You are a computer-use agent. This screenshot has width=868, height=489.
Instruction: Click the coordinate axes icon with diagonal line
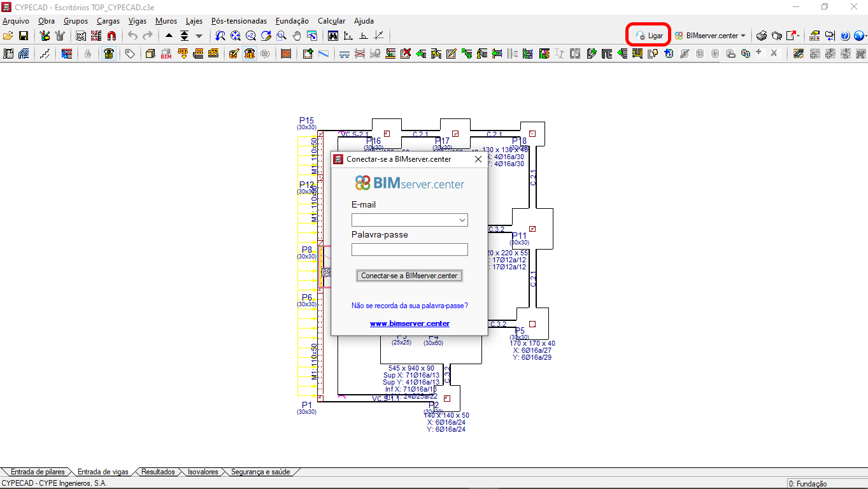click(x=379, y=36)
